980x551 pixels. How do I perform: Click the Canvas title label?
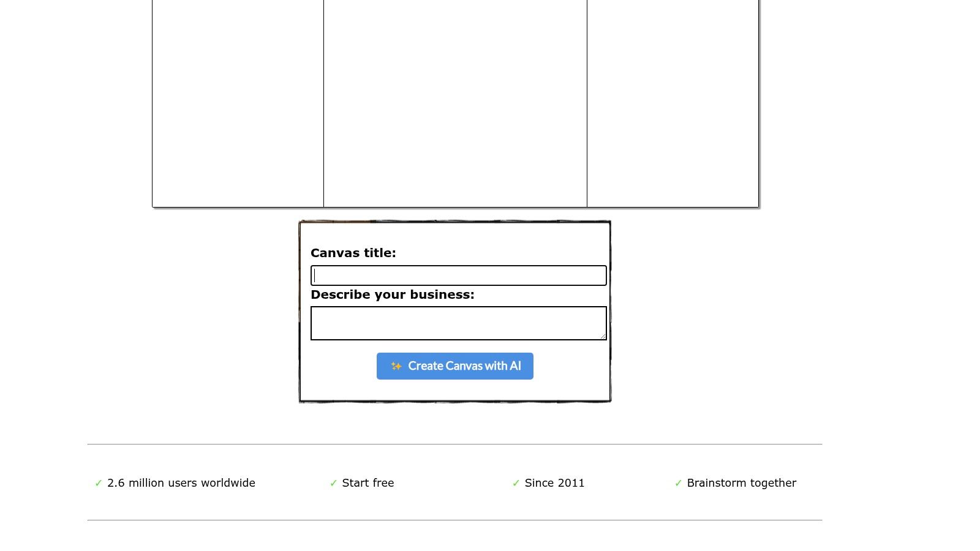point(353,253)
